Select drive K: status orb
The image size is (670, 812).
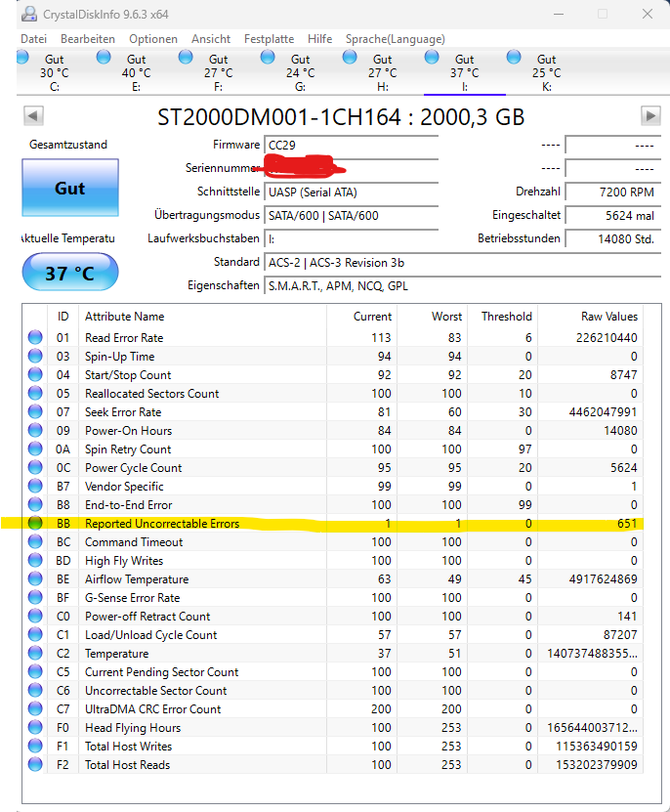(514, 57)
